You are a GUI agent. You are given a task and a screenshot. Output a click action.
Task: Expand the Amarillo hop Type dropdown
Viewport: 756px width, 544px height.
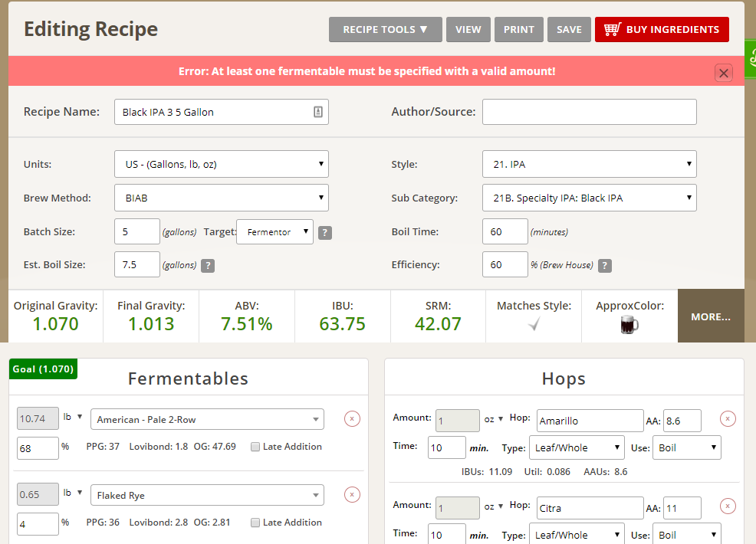[x=576, y=447]
